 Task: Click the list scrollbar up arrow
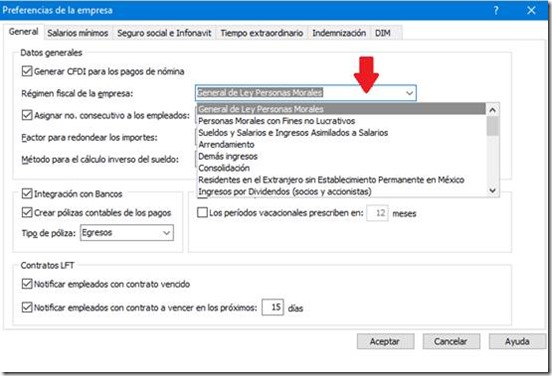pos(493,110)
